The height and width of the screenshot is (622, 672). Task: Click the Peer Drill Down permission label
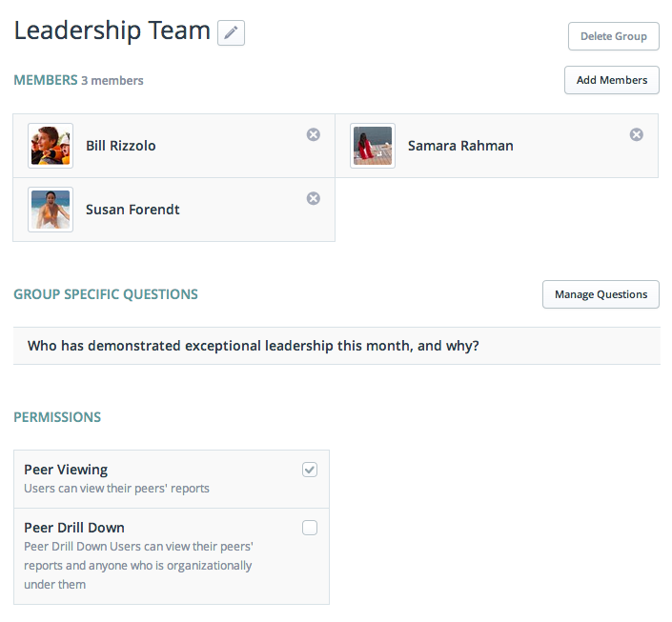(x=74, y=528)
